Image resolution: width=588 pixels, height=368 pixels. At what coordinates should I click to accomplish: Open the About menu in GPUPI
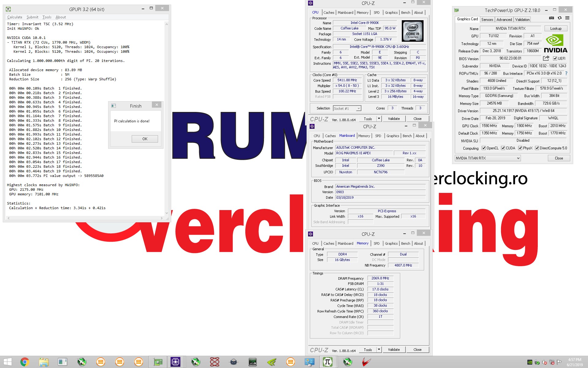[61, 17]
